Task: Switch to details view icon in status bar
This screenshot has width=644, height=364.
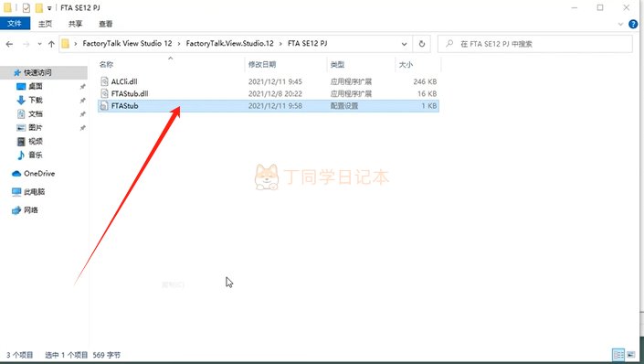Action: (618, 355)
